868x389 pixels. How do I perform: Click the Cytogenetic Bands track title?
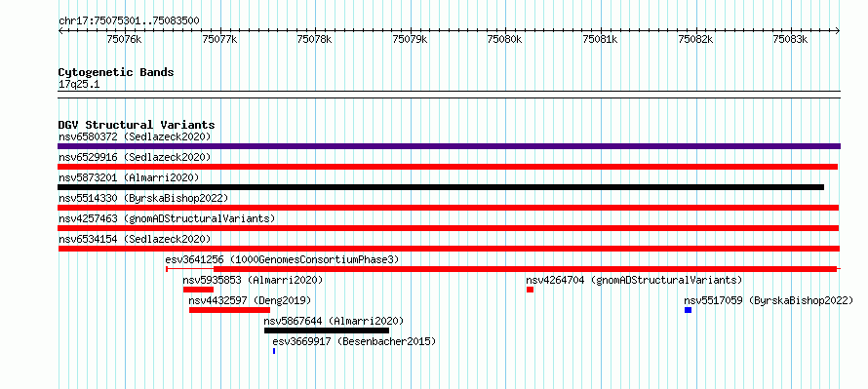pyautogui.click(x=116, y=72)
